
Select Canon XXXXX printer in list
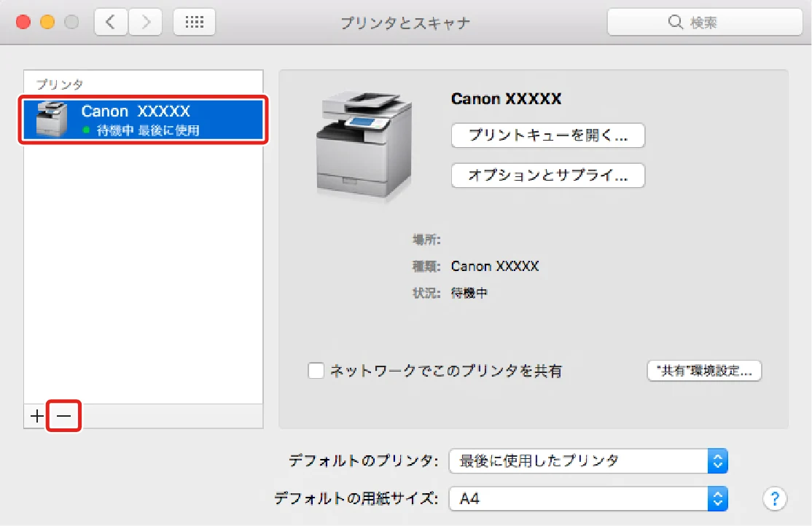coord(144,119)
